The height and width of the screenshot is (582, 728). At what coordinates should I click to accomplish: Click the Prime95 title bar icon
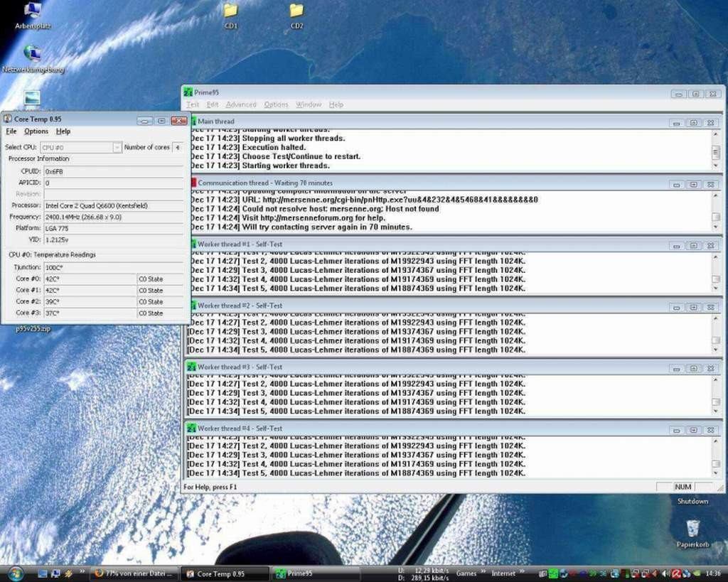pos(188,92)
